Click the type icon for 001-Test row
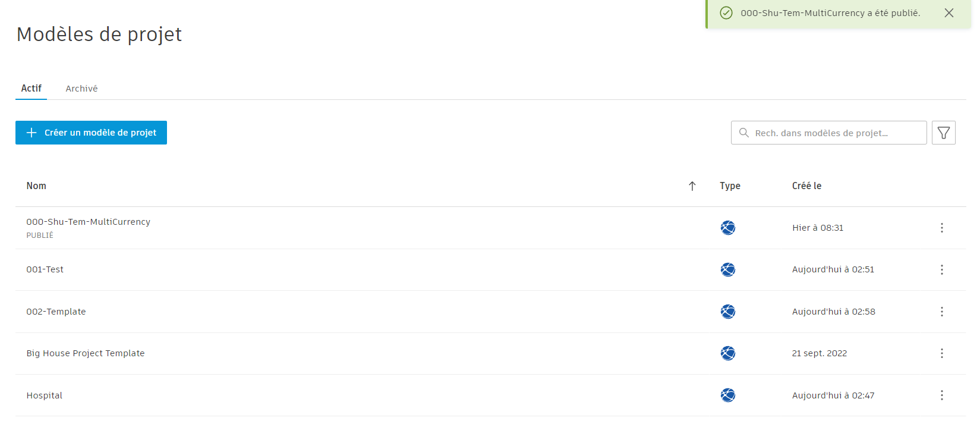Screen dimensions: 980x427 pyautogui.click(x=728, y=269)
